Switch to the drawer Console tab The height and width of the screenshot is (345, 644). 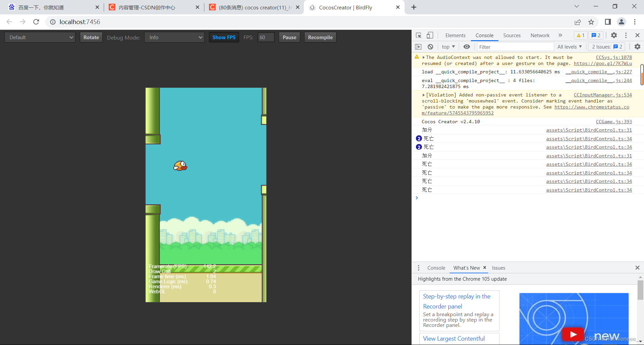pos(436,268)
